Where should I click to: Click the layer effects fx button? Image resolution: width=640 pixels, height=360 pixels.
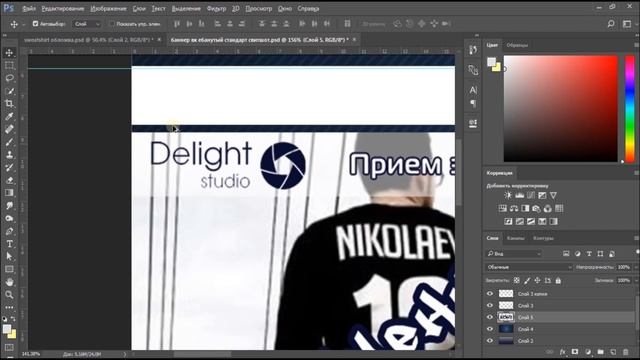click(x=562, y=351)
